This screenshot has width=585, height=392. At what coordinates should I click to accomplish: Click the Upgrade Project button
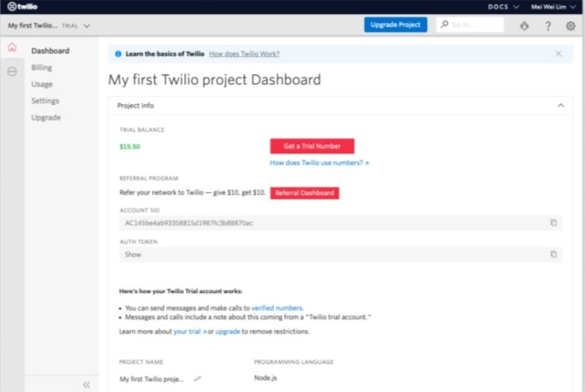click(396, 25)
